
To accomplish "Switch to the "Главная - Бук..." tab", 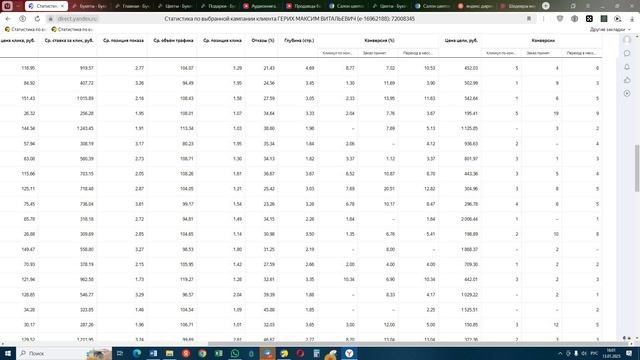I will [133, 6].
